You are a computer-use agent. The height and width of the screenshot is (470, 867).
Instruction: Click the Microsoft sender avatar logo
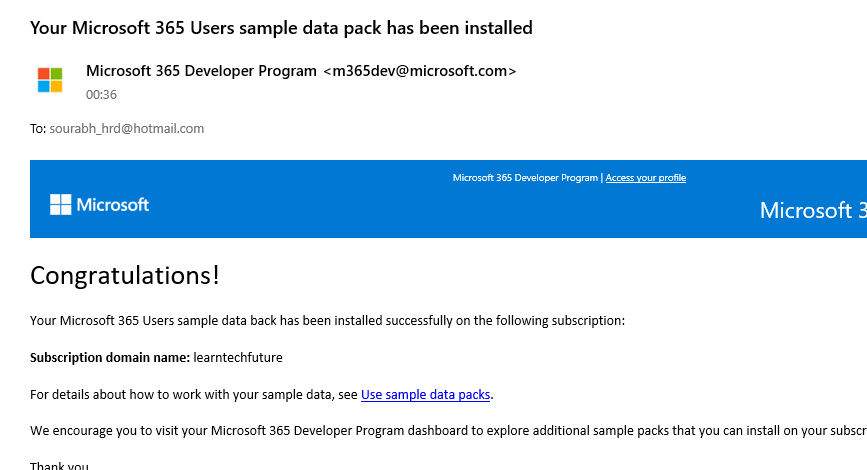[x=50, y=80]
